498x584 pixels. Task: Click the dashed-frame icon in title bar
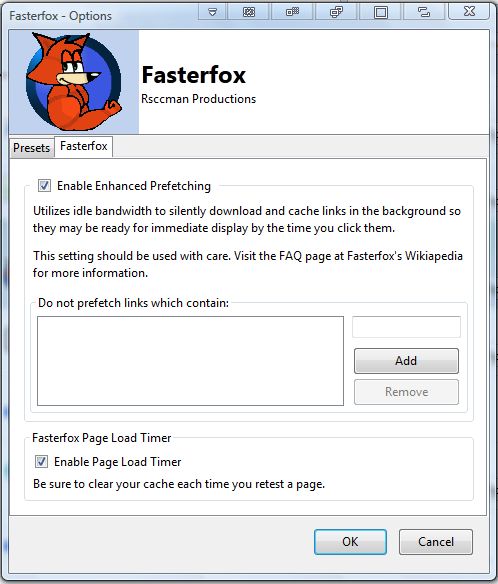248,12
